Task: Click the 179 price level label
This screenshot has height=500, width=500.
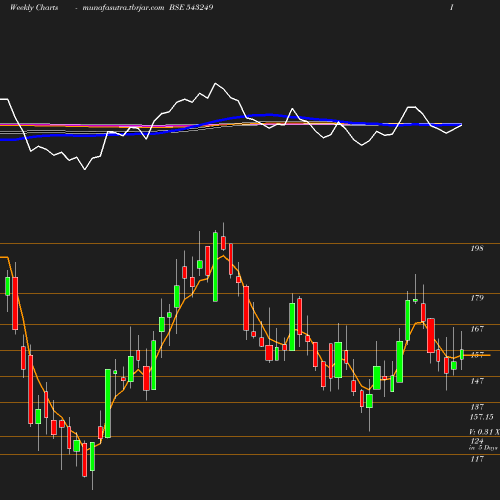Action: tap(477, 298)
